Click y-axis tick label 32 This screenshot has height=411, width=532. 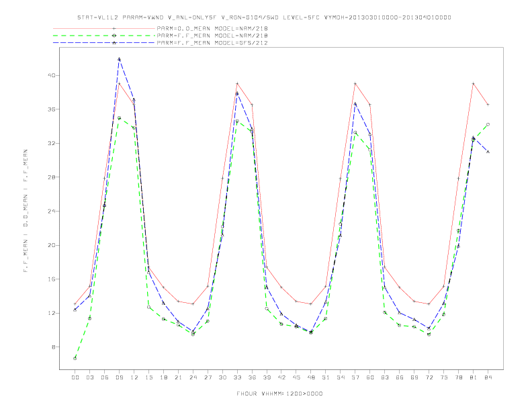[51, 143]
